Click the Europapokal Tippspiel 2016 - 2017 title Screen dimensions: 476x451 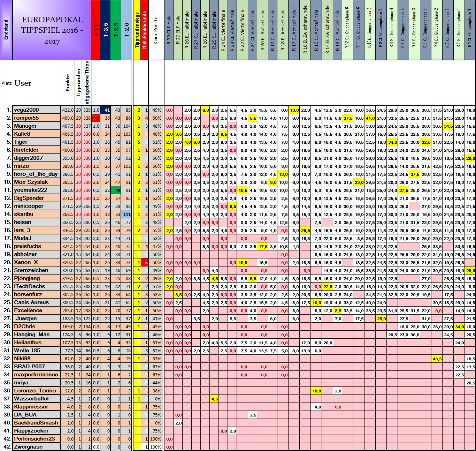pyautogui.click(x=52, y=30)
